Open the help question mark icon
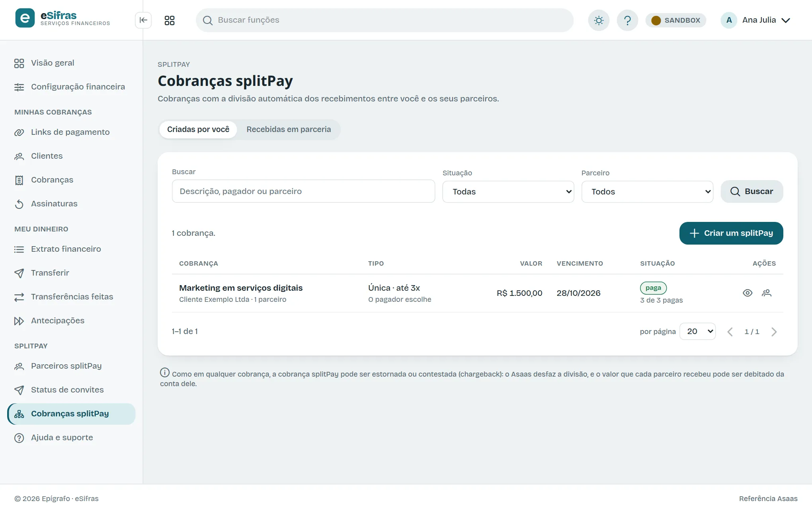 627,20
